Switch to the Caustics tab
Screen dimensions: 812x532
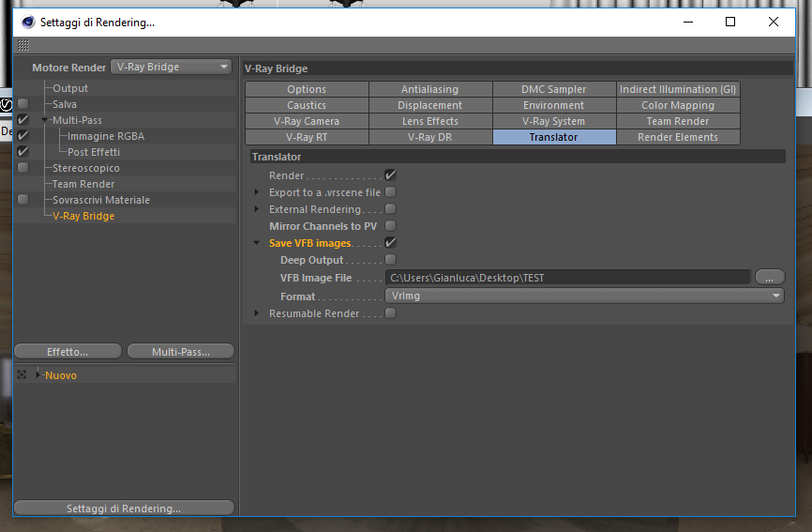307,105
